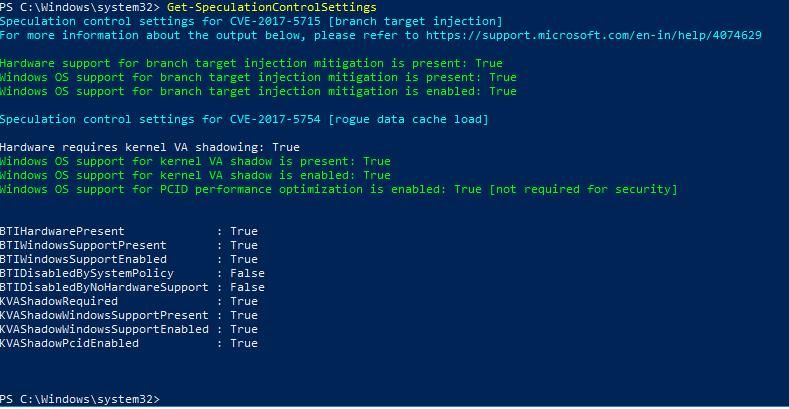Open the support.microsoft.com help URL
Screen dimensions: 789x409
(594, 35)
